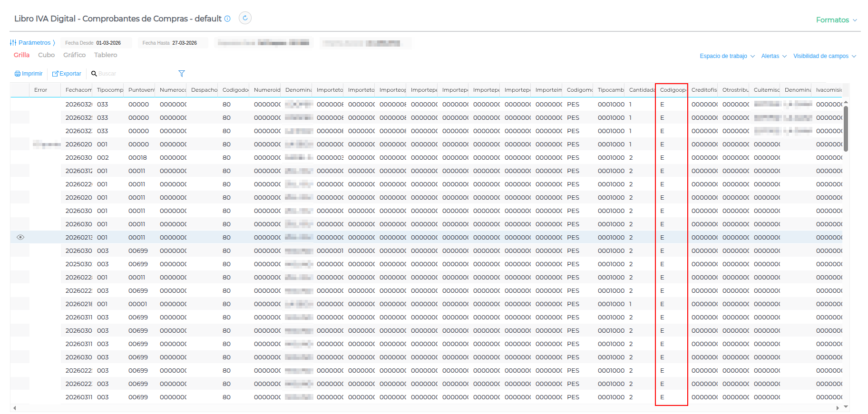
Task: Switch to the Gráfico tab
Action: tap(75, 55)
